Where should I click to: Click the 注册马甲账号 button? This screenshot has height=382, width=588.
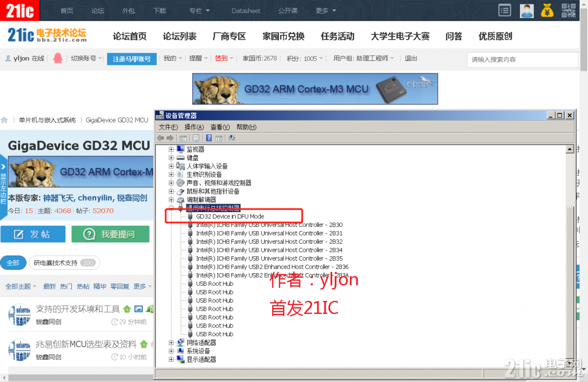[x=132, y=59]
